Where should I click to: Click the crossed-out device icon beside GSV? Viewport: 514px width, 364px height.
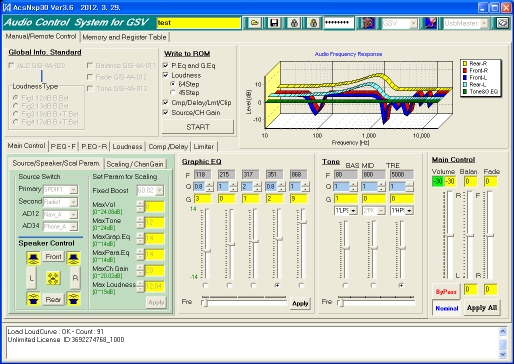368,23
